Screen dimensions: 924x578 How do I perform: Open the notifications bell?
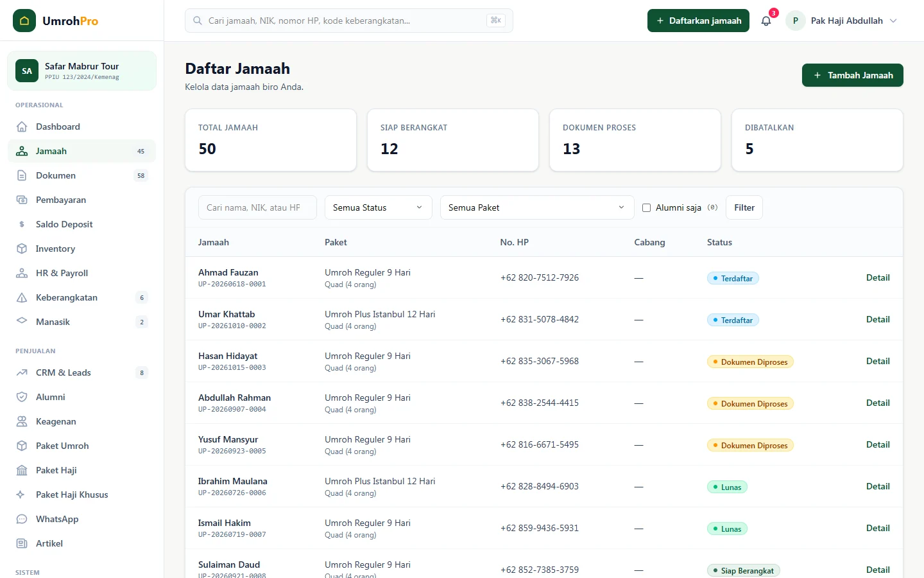point(766,21)
